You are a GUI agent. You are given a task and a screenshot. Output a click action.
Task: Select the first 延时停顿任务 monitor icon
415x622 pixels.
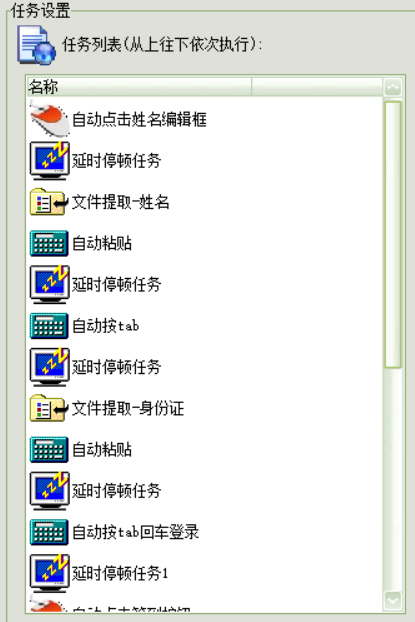50,161
